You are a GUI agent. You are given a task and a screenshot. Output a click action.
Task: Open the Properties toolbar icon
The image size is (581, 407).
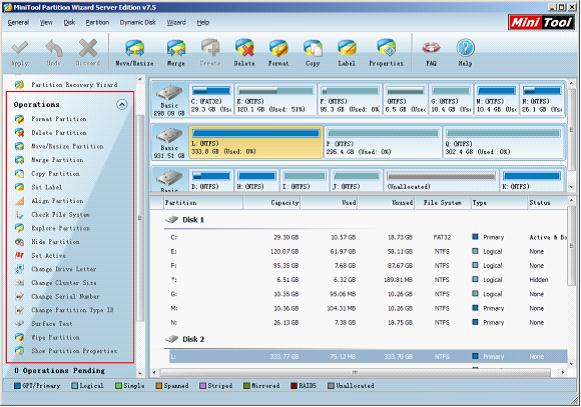pyautogui.click(x=386, y=48)
